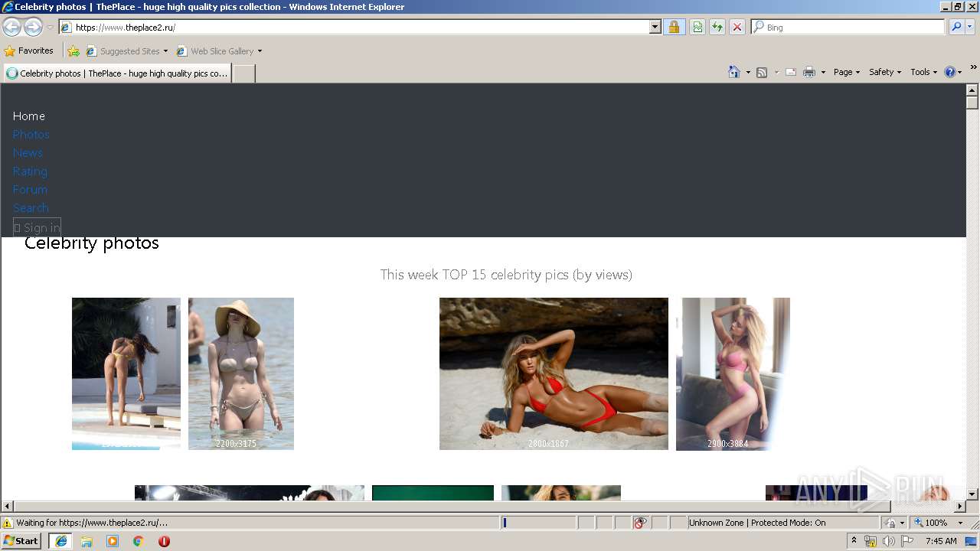Open the Home button dropdown arrow
This screenshot has height=551, width=980.
pyautogui.click(x=747, y=72)
